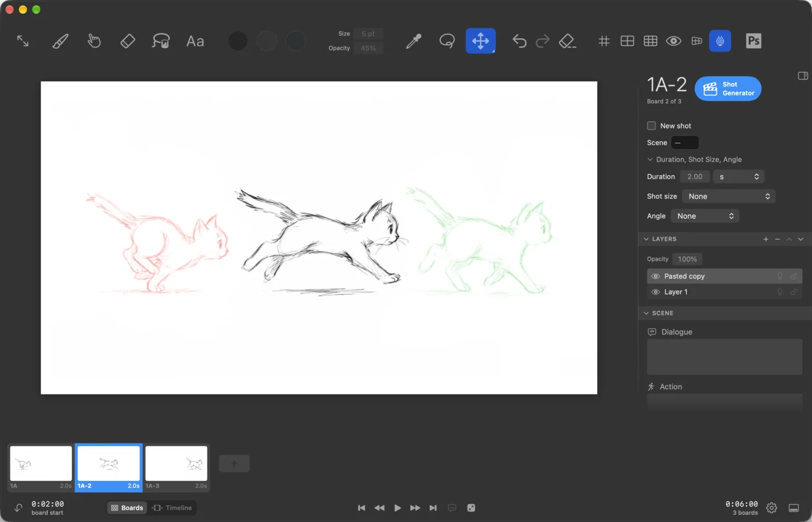The image size is (812, 522).
Task: Undo the last action
Action: [519, 41]
